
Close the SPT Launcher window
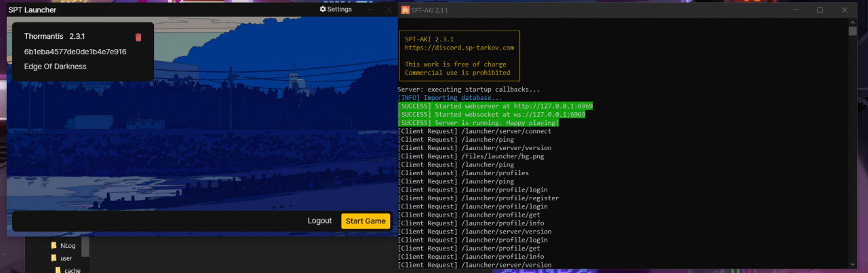[x=389, y=10]
